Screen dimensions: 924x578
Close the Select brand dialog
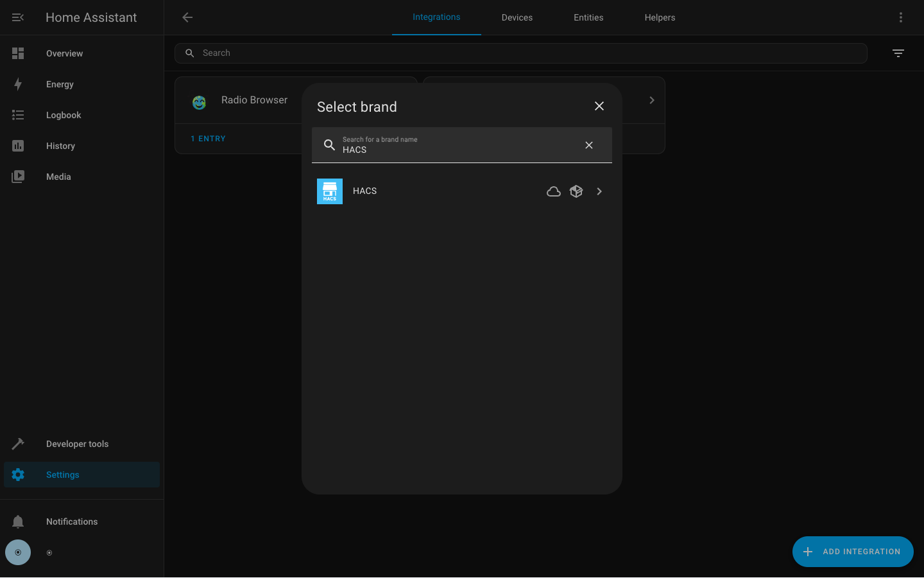[599, 106]
